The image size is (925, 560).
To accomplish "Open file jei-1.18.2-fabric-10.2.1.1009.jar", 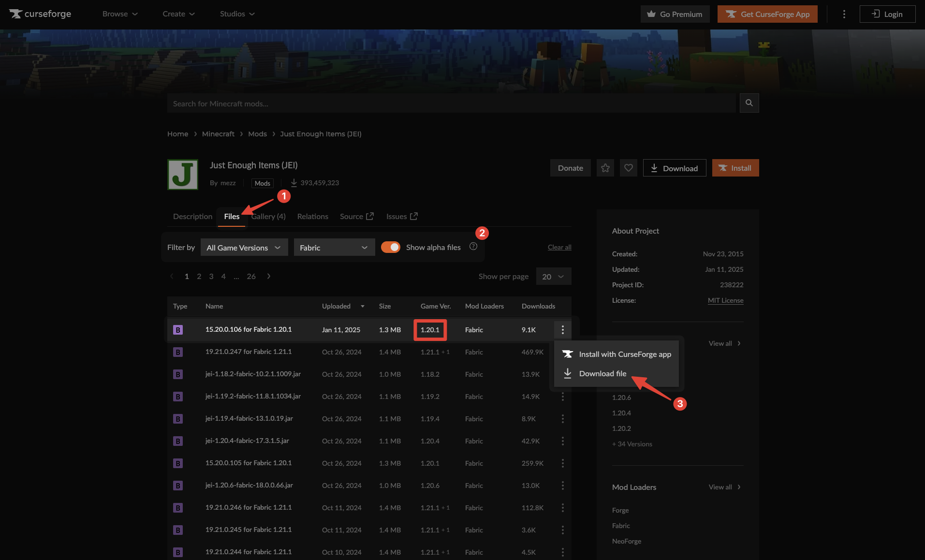I will 253,374.
